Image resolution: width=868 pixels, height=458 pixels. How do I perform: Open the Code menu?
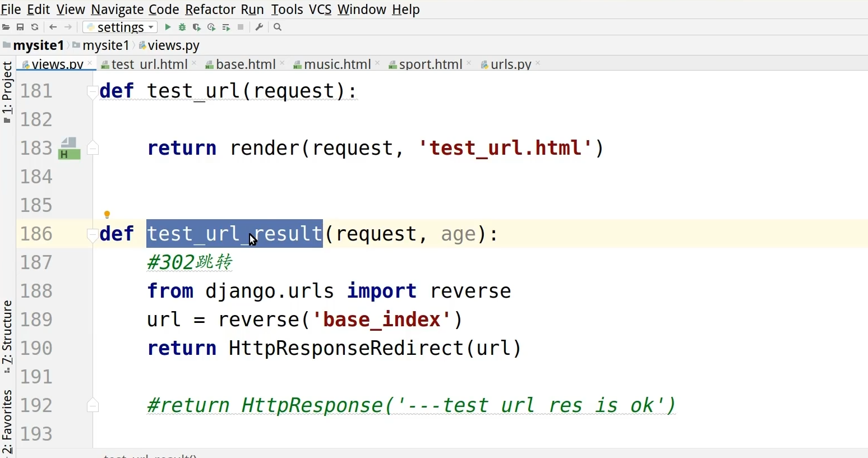coord(164,10)
